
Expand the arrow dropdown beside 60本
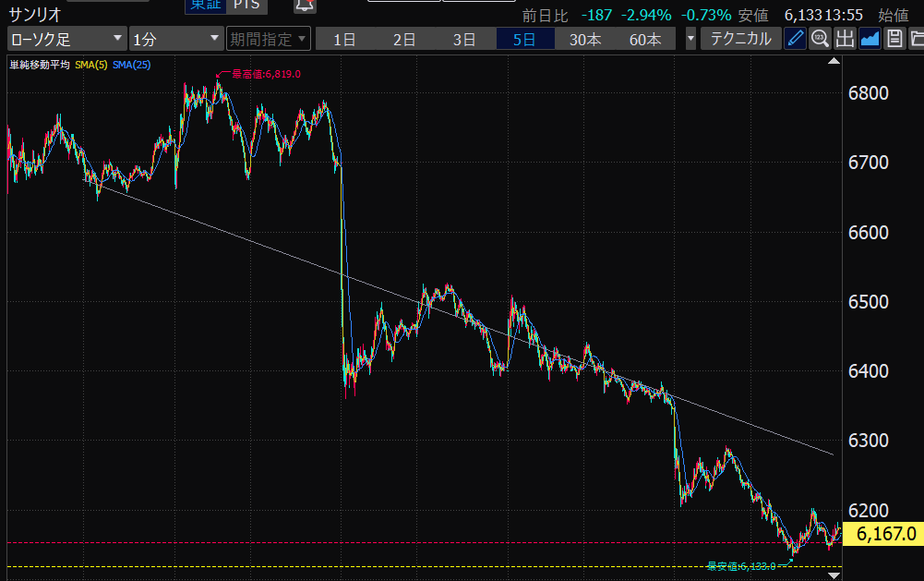690,39
